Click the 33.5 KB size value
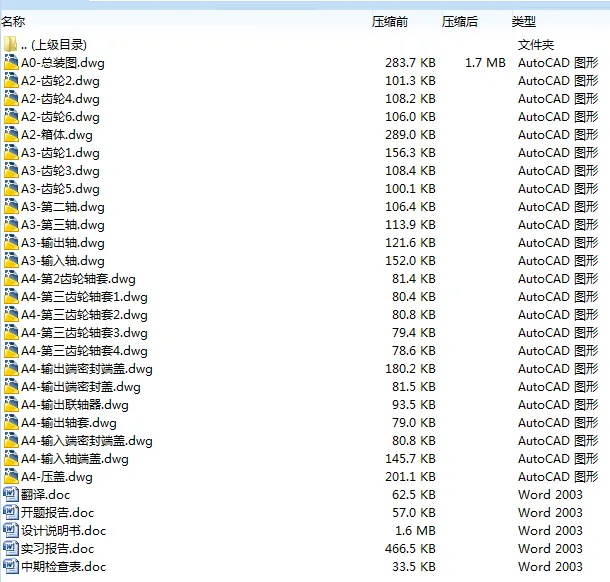This screenshot has width=610, height=582. tap(414, 566)
